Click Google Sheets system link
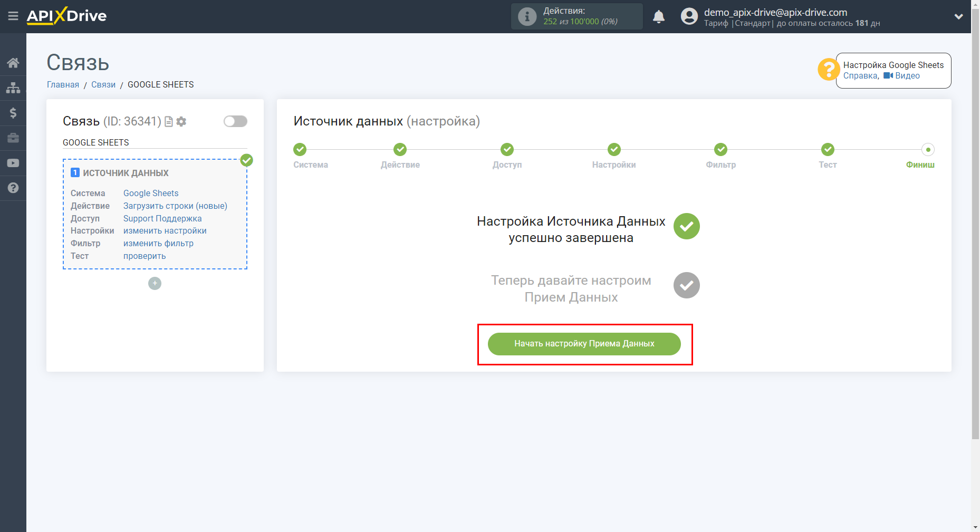 151,194
